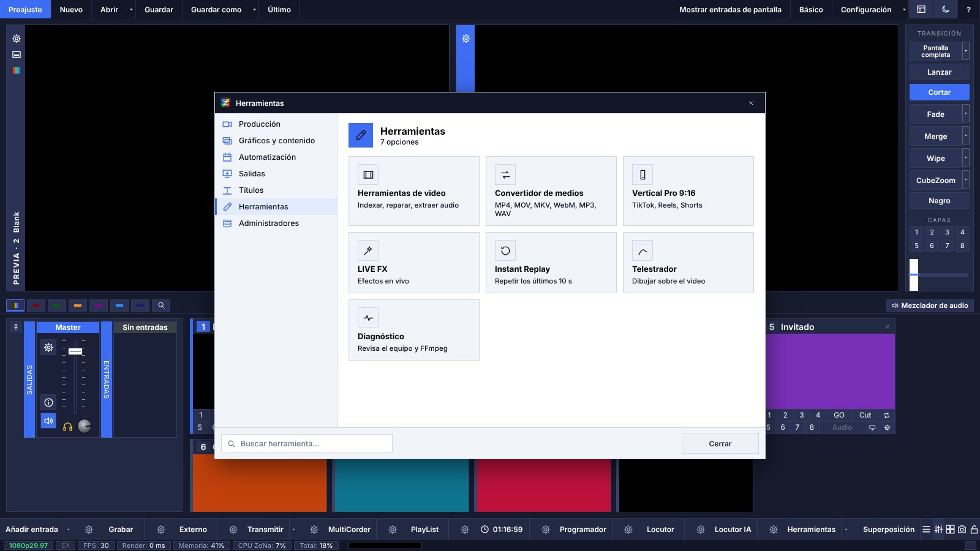This screenshot has height=551, width=980.
Task: Select Gráficos y contenido category
Action: tap(276, 140)
